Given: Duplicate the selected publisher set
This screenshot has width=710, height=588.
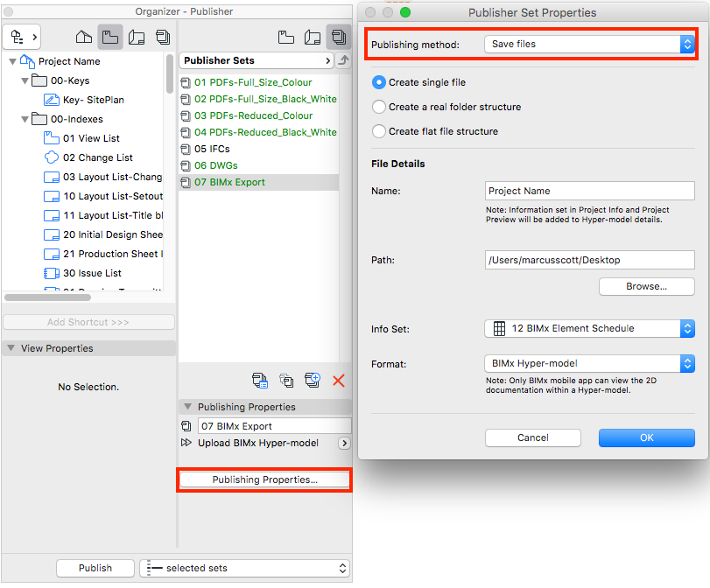Looking at the screenshot, I should pyautogui.click(x=286, y=381).
